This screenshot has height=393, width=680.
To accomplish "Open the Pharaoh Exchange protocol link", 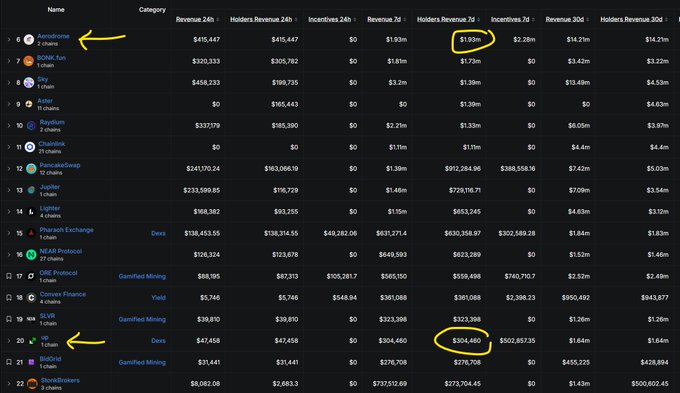I will click(66, 230).
